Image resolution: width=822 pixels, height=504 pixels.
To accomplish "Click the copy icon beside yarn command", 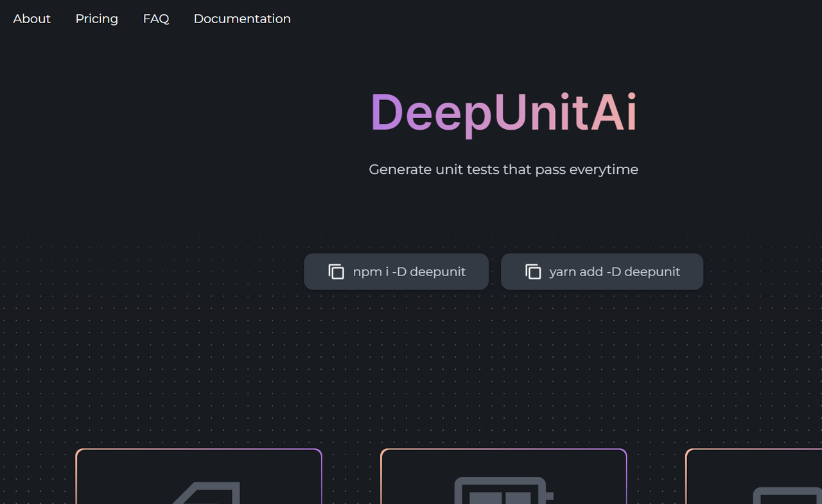I will click(533, 272).
